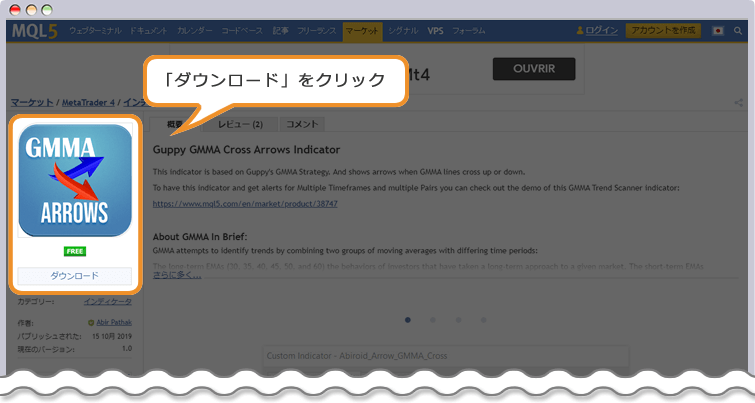This screenshot has width=755, height=403.
Task: Select the first carousel dot
Action: tap(408, 320)
